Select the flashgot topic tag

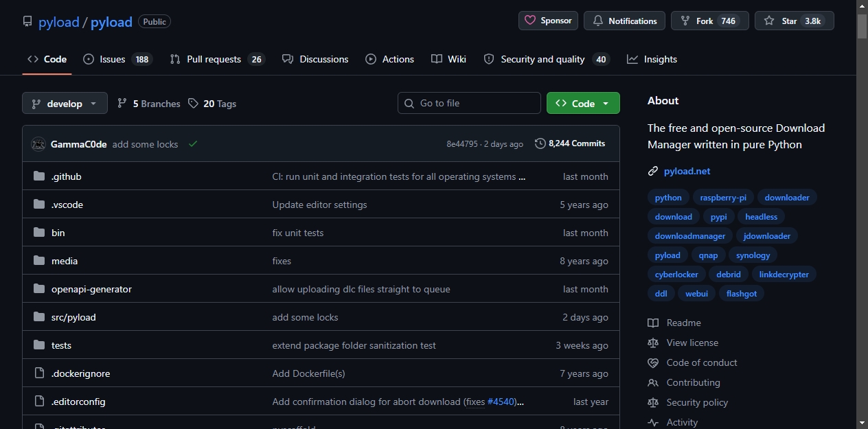[742, 294]
